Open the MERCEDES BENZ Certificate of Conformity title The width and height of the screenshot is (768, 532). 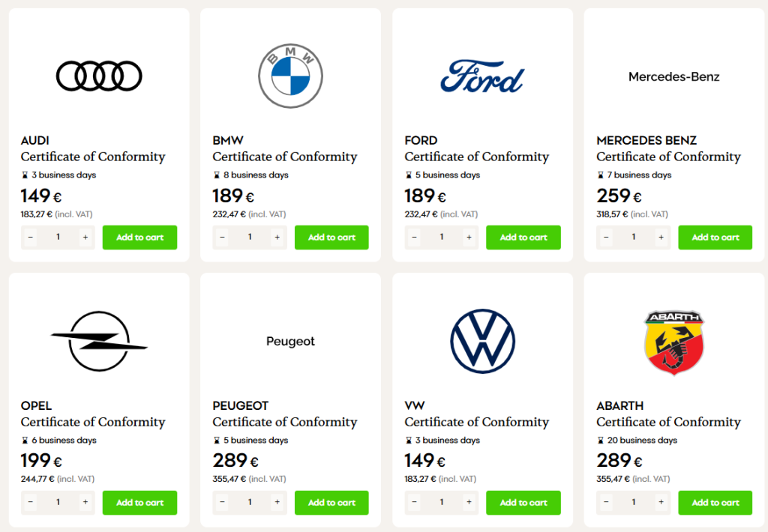point(668,149)
